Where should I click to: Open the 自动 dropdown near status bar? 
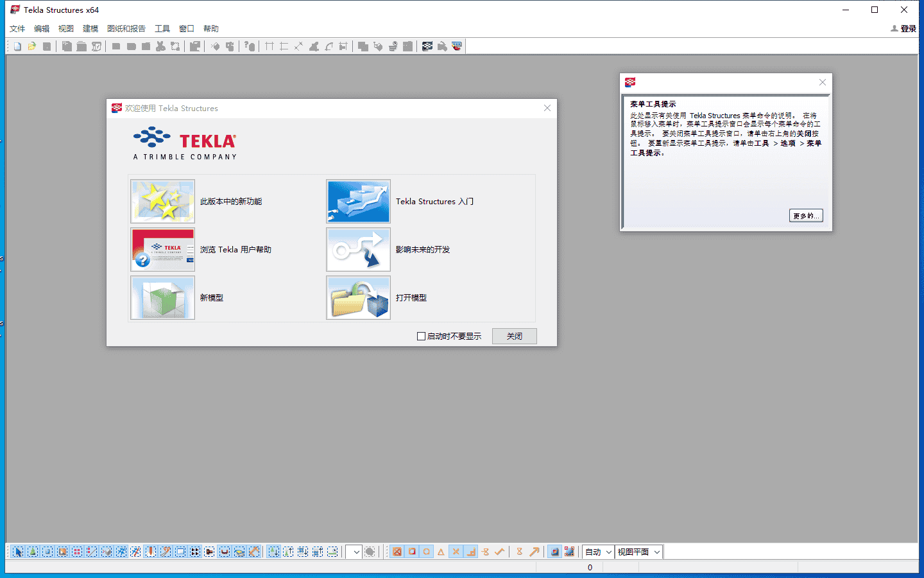[x=597, y=551]
